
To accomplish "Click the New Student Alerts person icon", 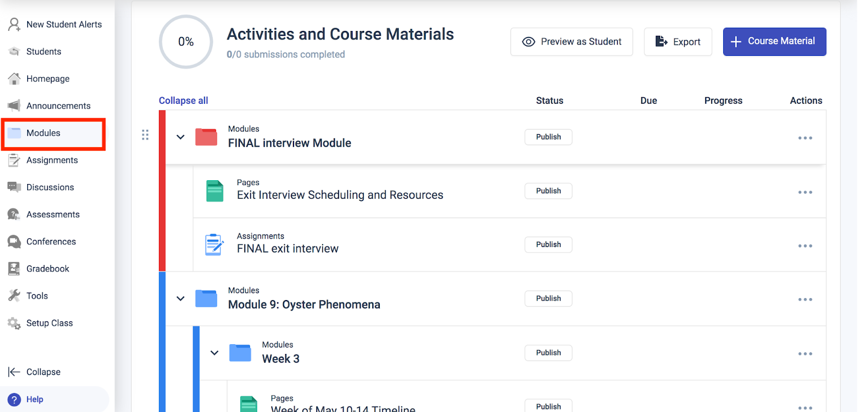I will [x=14, y=24].
